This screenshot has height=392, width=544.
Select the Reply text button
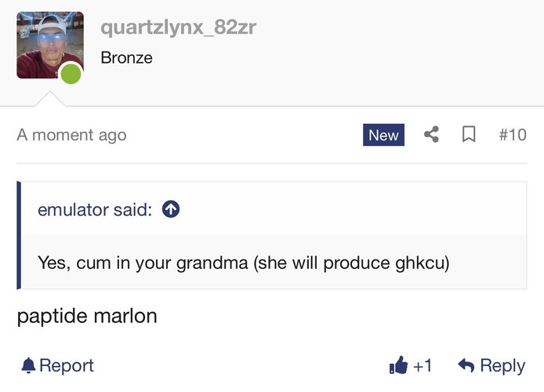[502, 365]
